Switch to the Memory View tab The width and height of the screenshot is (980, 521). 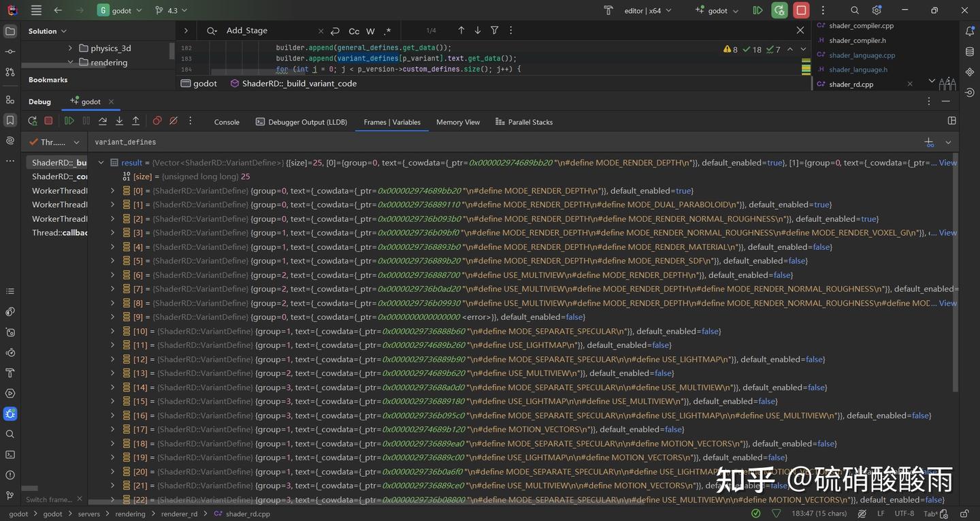(x=457, y=122)
